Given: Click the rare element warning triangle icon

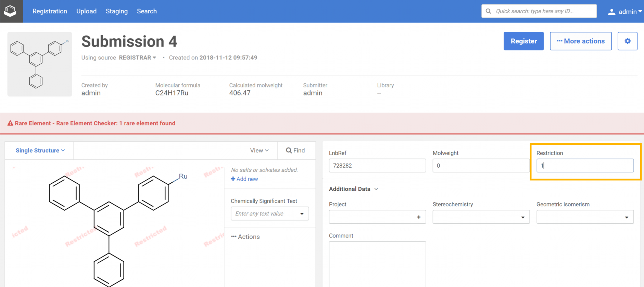Looking at the screenshot, I should pos(10,123).
